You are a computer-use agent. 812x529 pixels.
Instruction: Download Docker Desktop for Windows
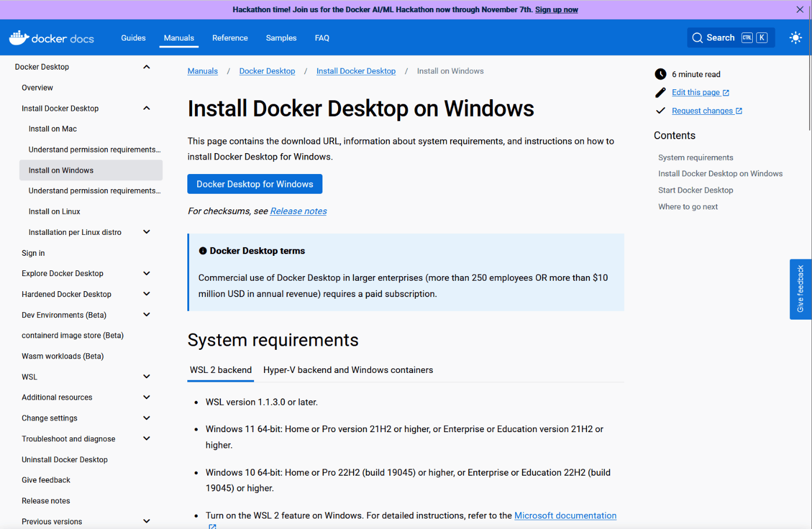[x=255, y=184]
